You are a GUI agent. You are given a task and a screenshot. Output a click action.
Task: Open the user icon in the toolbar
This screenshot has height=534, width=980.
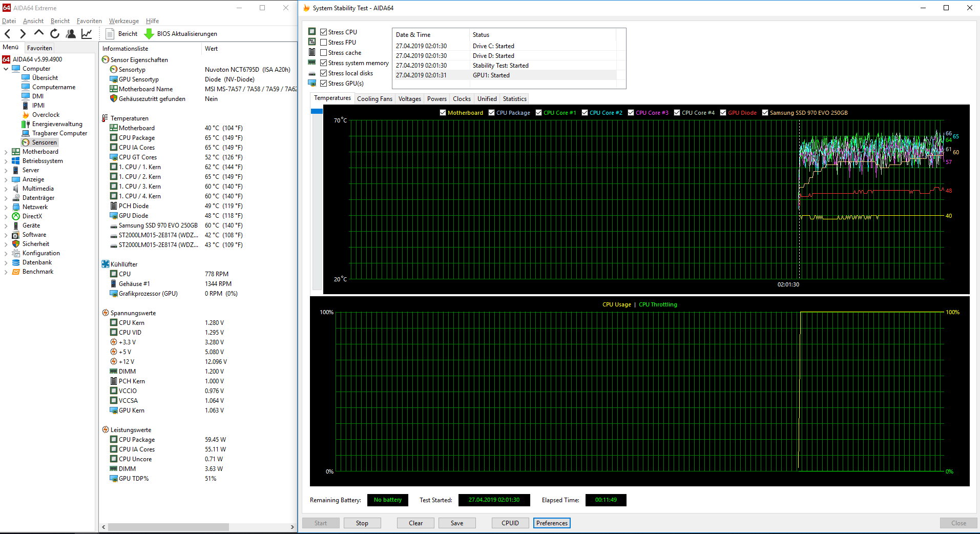(x=71, y=34)
